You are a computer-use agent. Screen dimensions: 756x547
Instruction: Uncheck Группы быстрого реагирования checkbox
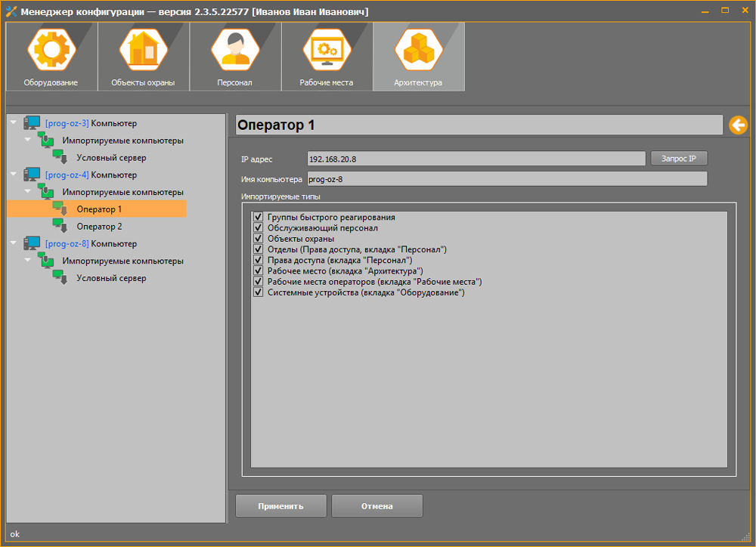pos(258,217)
